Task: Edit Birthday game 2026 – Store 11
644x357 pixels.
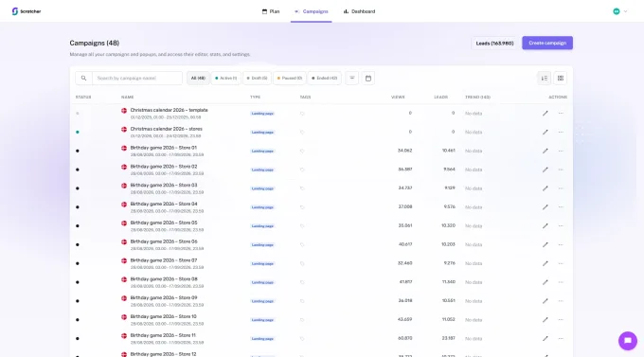Action: (545, 338)
